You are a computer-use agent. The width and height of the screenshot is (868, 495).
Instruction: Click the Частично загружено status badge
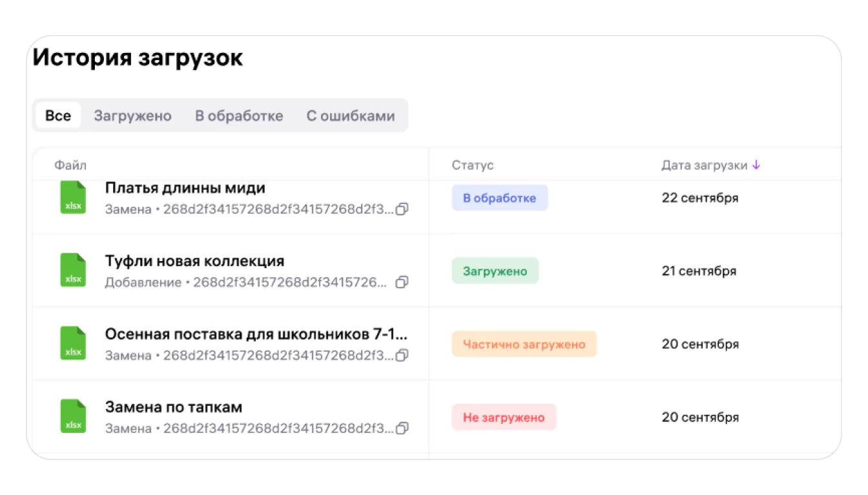(524, 344)
